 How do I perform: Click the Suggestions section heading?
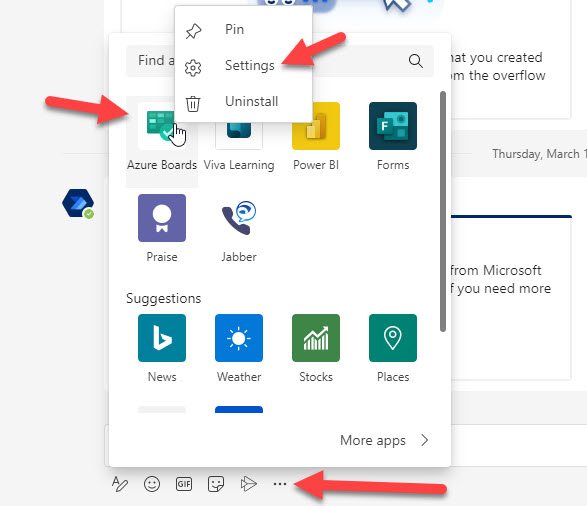tap(164, 298)
